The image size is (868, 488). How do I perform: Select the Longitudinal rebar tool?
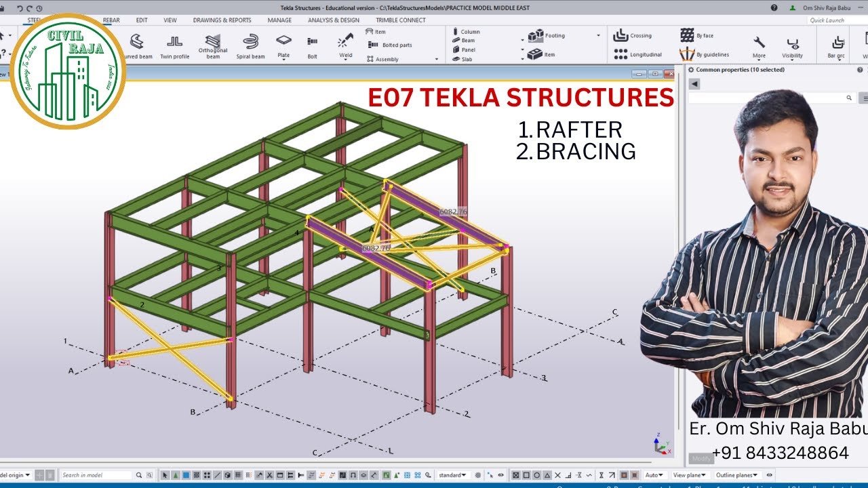coord(637,54)
